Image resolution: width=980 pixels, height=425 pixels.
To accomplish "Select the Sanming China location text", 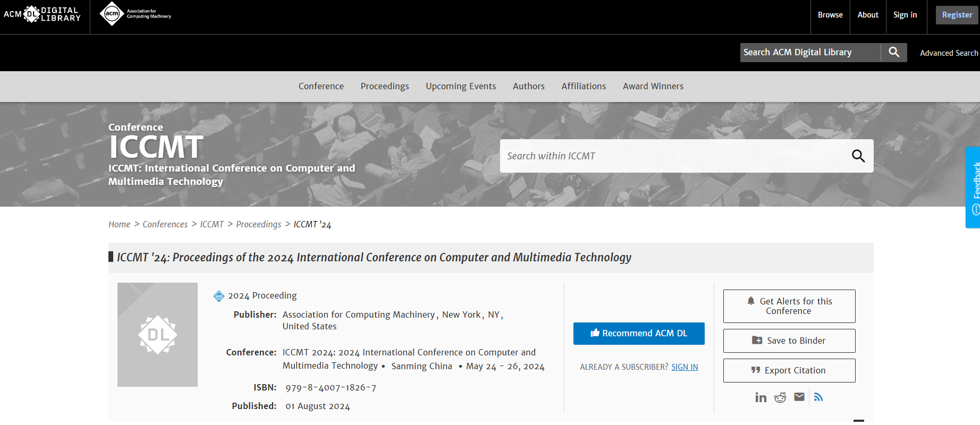I will tap(421, 366).
